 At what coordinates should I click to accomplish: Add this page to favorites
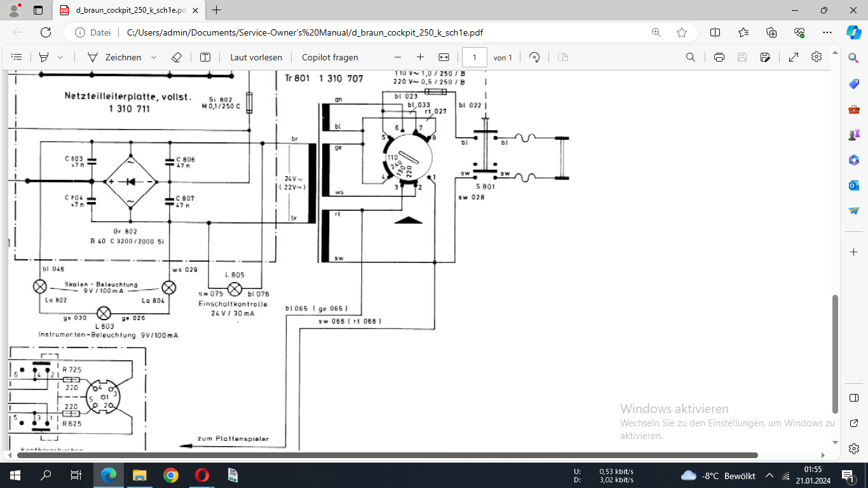coord(682,32)
